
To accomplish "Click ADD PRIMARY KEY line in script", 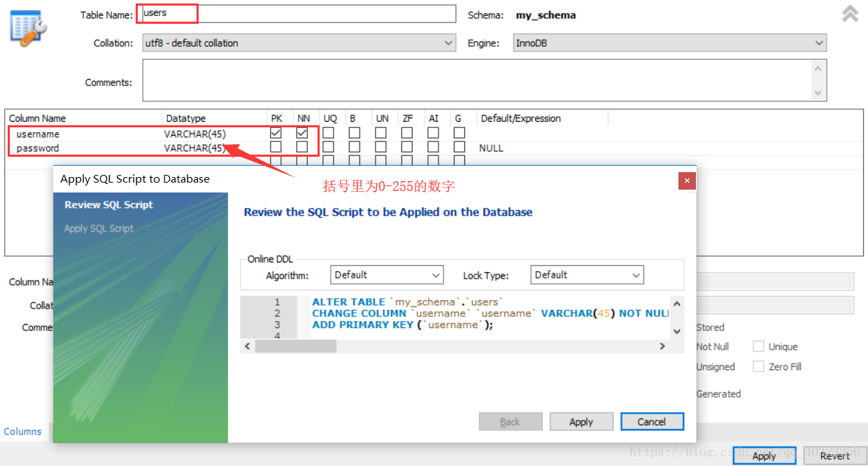I will point(402,325).
